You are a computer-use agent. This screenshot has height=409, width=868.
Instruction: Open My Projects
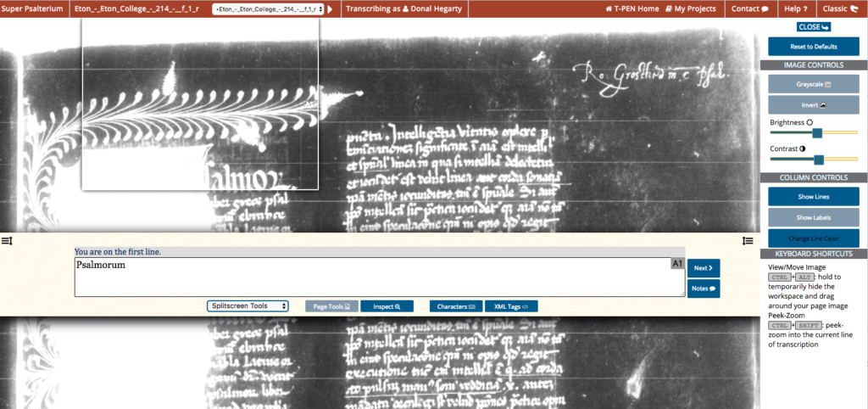point(690,8)
